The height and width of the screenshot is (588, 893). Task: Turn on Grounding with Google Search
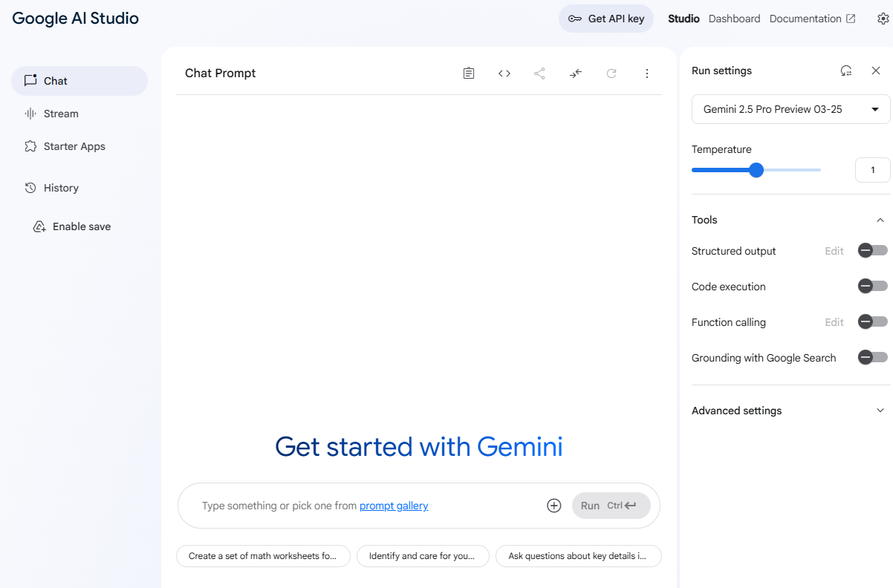pyautogui.click(x=872, y=358)
